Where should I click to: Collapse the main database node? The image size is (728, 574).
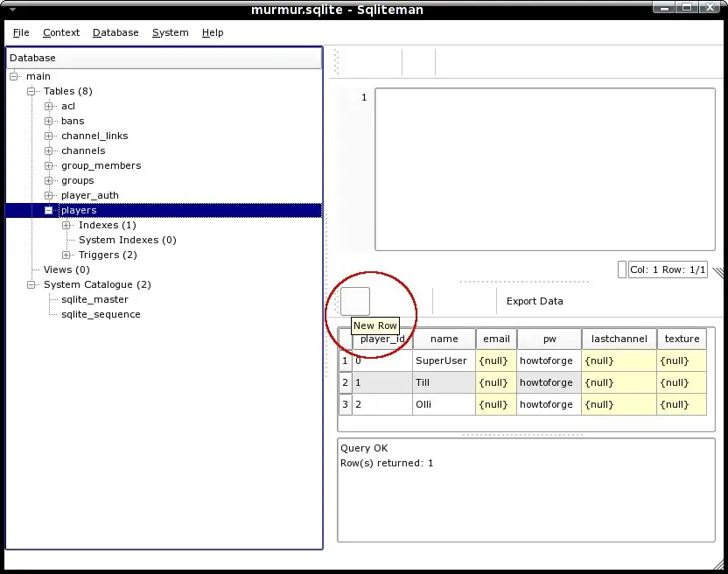click(x=14, y=76)
